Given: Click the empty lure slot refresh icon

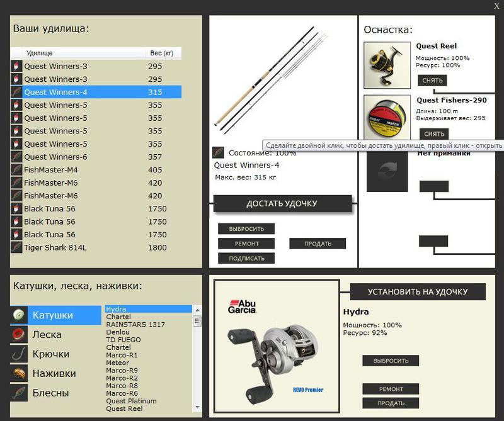Looking at the screenshot, I should 387,170.
